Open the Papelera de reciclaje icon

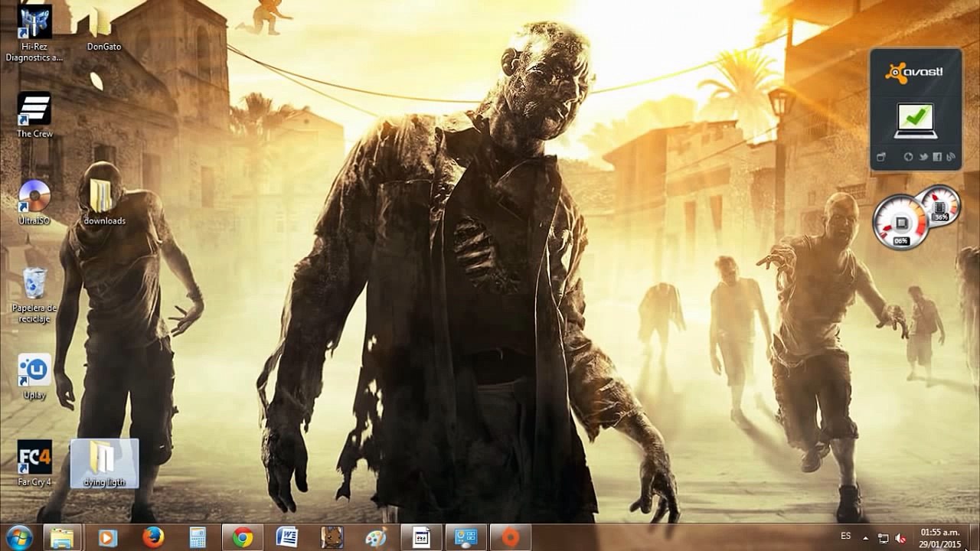34,295
